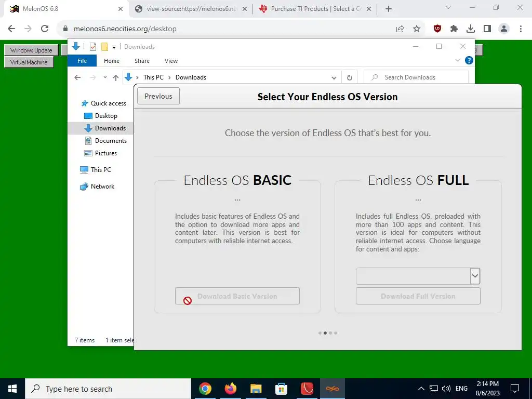The height and width of the screenshot is (399, 532).
Task: Click Downloads in the breadcrumb path
Action: pyautogui.click(x=191, y=77)
